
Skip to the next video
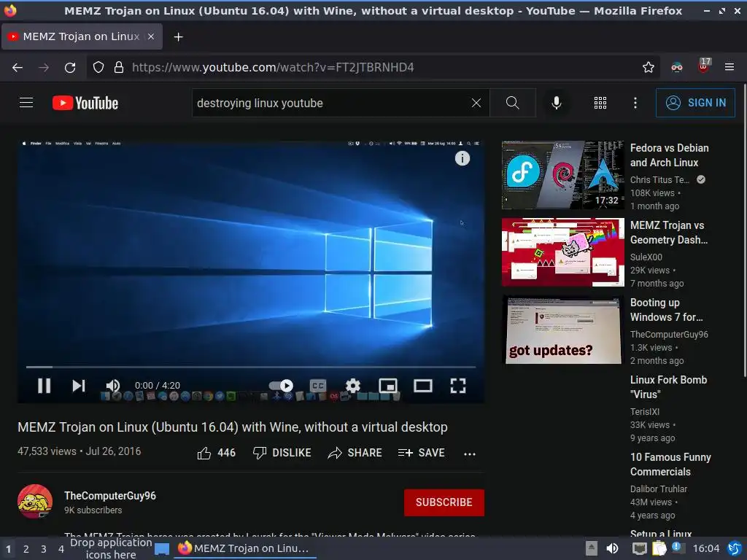[79, 386]
